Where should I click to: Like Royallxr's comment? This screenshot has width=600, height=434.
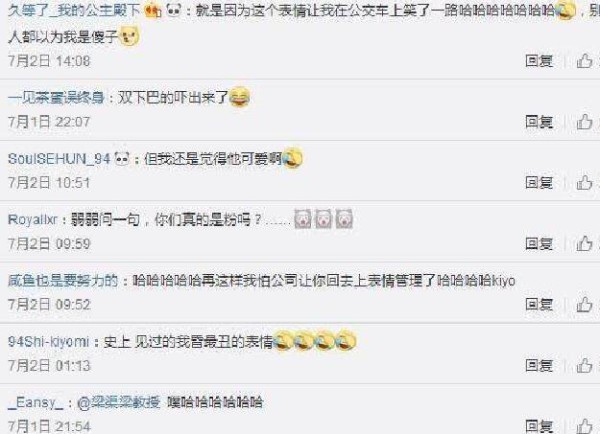pos(585,243)
